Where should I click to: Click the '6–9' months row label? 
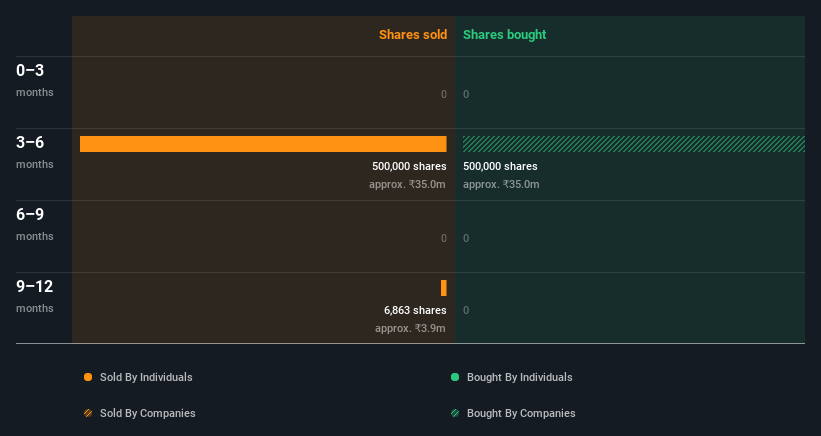pyautogui.click(x=30, y=214)
